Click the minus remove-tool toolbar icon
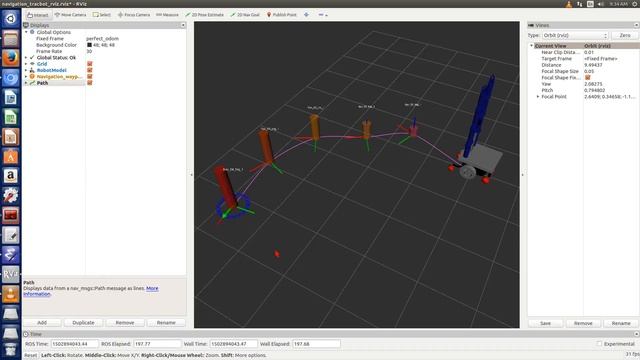Screen dimensions: 640x360 pyautogui.click(x=322, y=15)
